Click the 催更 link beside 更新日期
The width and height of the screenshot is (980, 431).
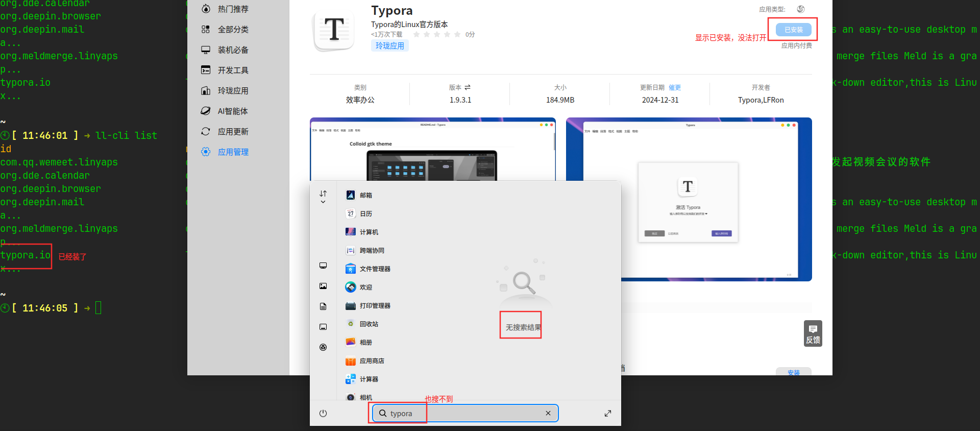(x=675, y=87)
